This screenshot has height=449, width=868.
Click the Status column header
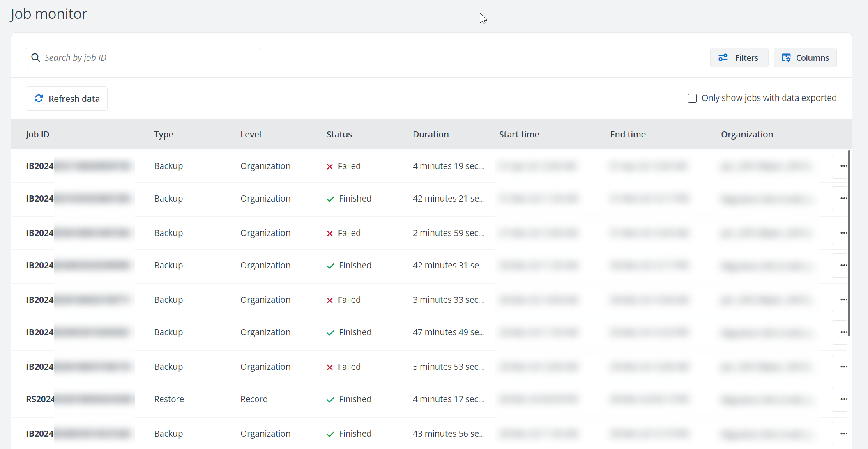click(339, 134)
